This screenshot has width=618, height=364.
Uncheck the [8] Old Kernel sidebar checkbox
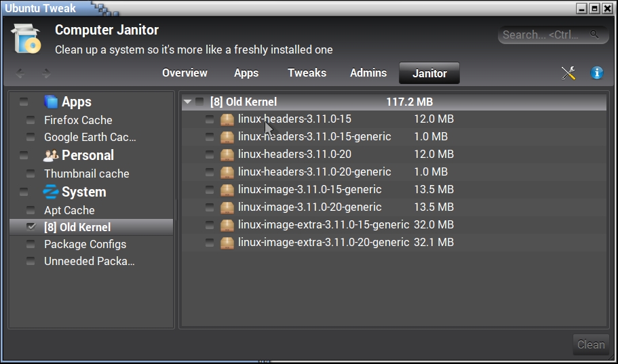click(x=31, y=227)
